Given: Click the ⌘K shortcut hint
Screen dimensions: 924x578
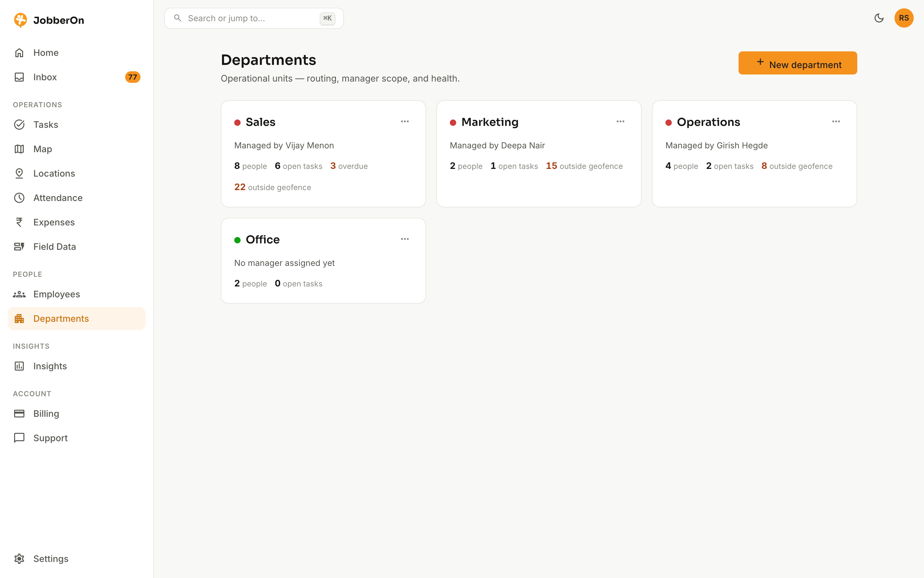Looking at the screenshot, I should [x=327, y=18].
